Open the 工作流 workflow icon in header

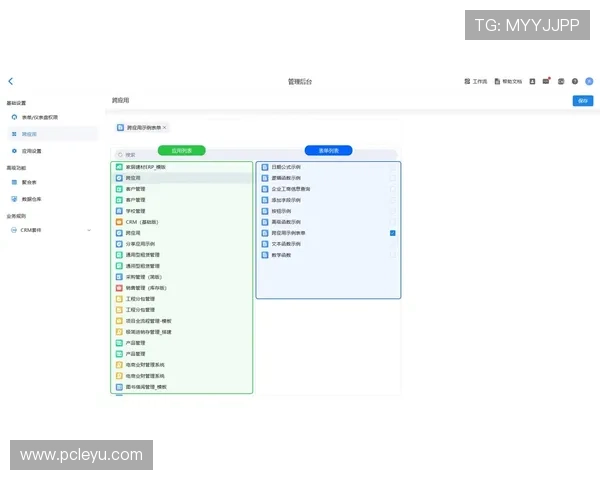467,81
